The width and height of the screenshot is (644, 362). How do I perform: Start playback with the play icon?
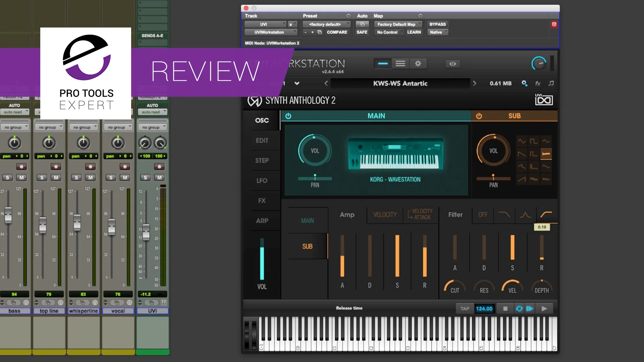pos(544,308)
